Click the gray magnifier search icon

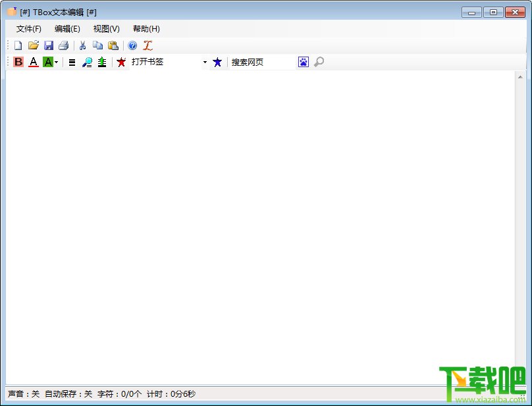tap(319, 62)
